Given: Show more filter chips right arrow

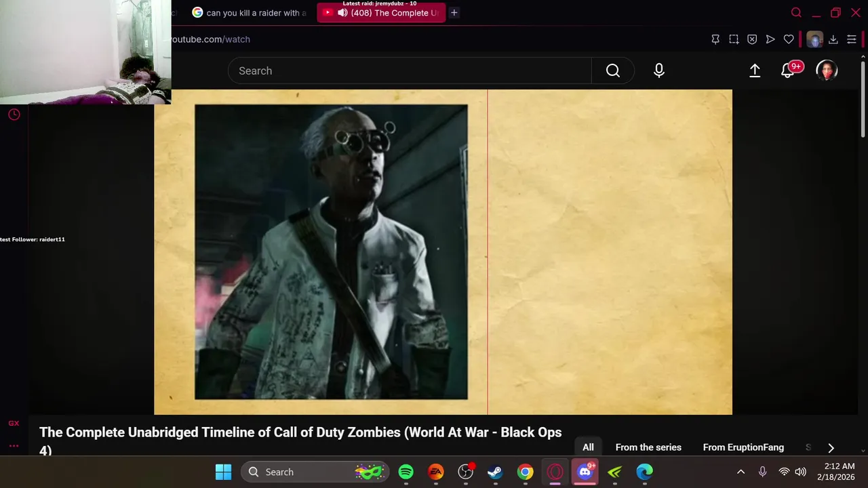Looking at the screenshot, I should coord(831,447).
